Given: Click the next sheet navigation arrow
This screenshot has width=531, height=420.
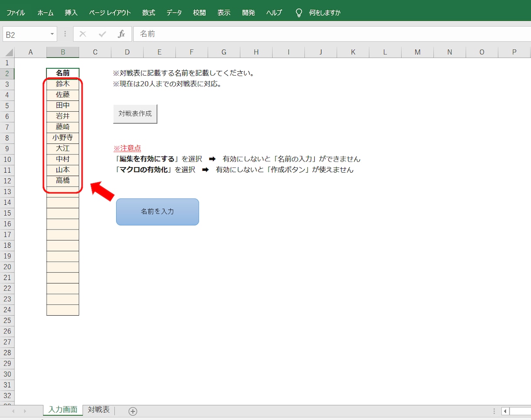Looking at the screenshot, I should [25, 411].
